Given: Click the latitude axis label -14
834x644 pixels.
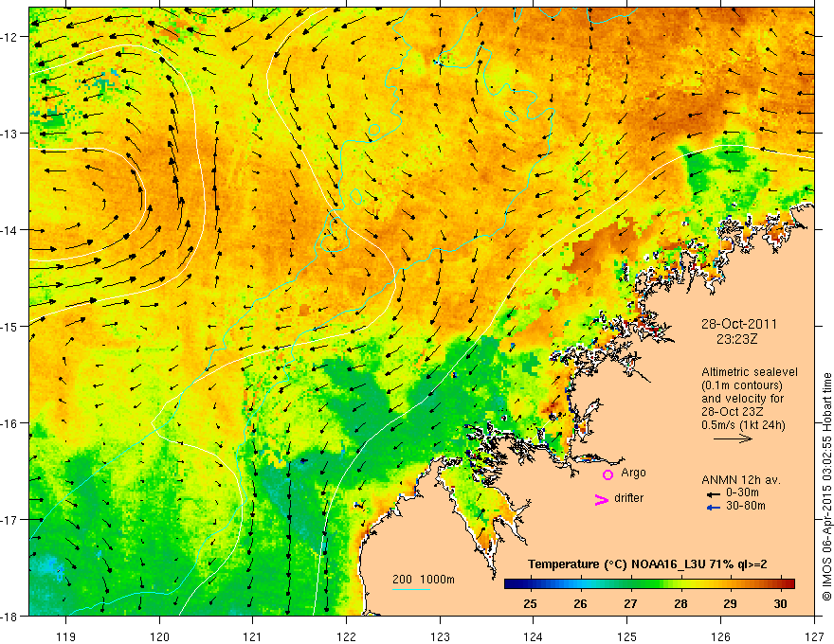Looking at the screenshot, I should 10,230.
